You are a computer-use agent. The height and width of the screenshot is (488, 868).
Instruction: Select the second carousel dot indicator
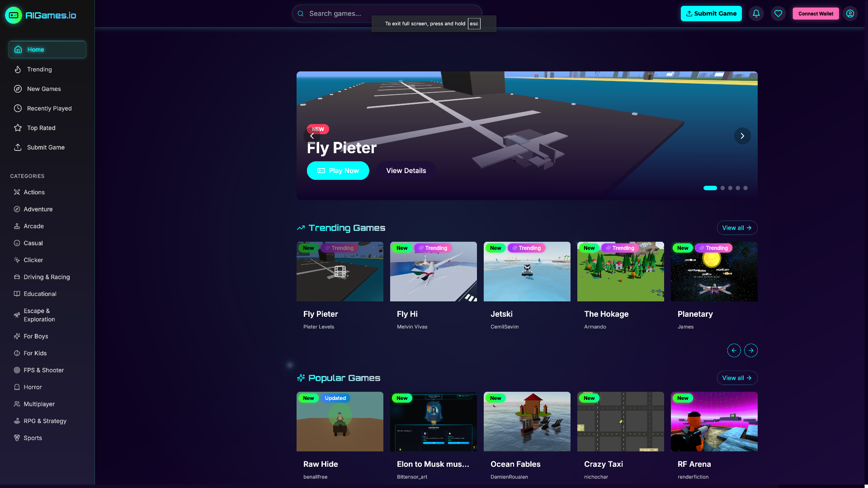(x=722, y=188)
